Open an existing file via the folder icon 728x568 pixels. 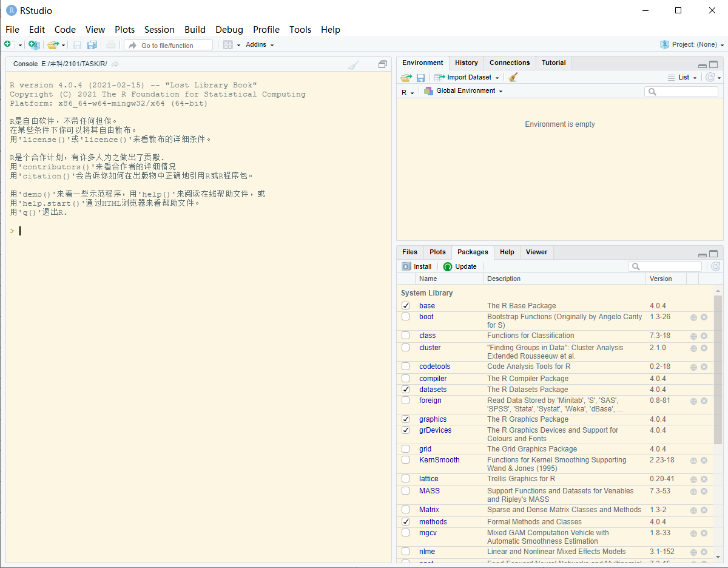pyautogui.click(x=52, y=45)
